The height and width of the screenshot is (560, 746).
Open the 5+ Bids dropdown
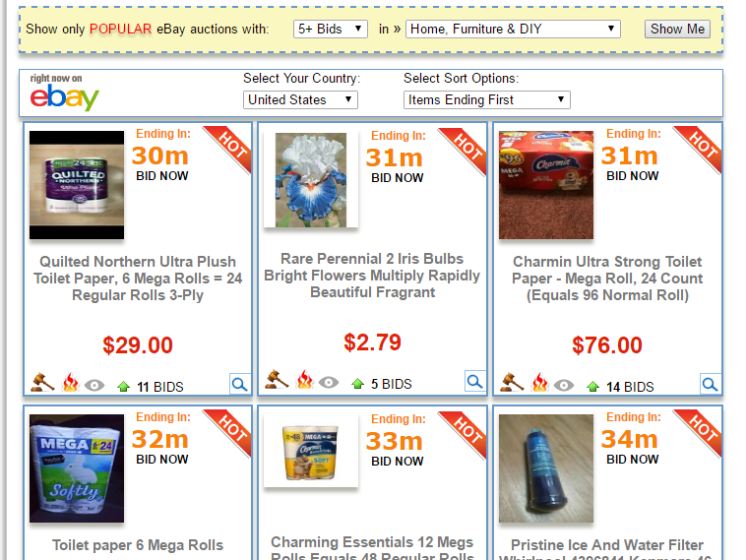[x=330, y=29]
